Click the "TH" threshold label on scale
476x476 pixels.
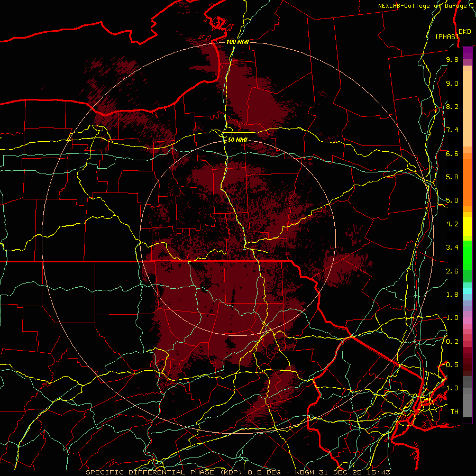click(x=454, y=412)
